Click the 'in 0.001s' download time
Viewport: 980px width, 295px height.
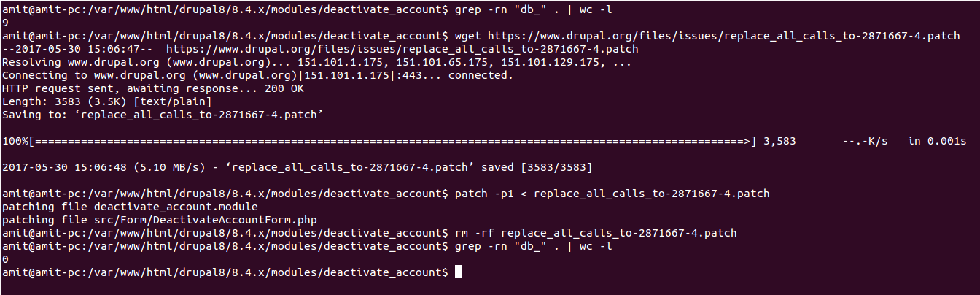937,141
